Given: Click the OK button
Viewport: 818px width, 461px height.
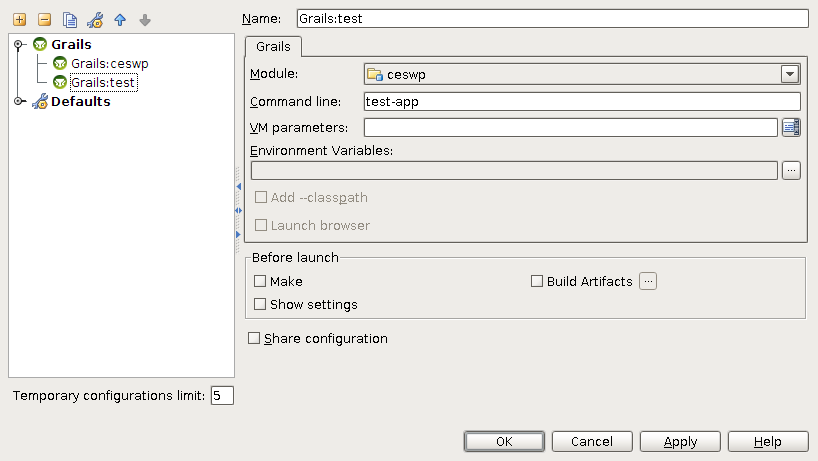Looking at the screenshot, I should click(504, 442).
